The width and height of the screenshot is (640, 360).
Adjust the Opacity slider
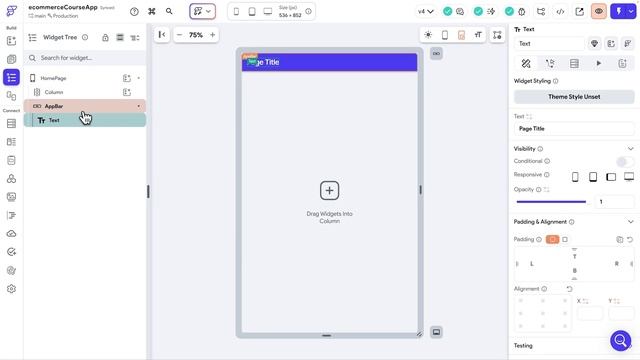click(x=551, y=202)
